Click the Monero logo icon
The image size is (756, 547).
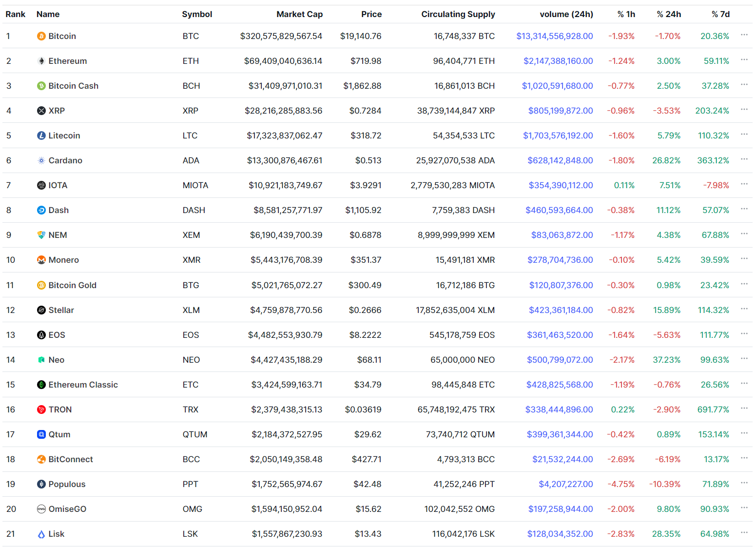coord(41,260)
